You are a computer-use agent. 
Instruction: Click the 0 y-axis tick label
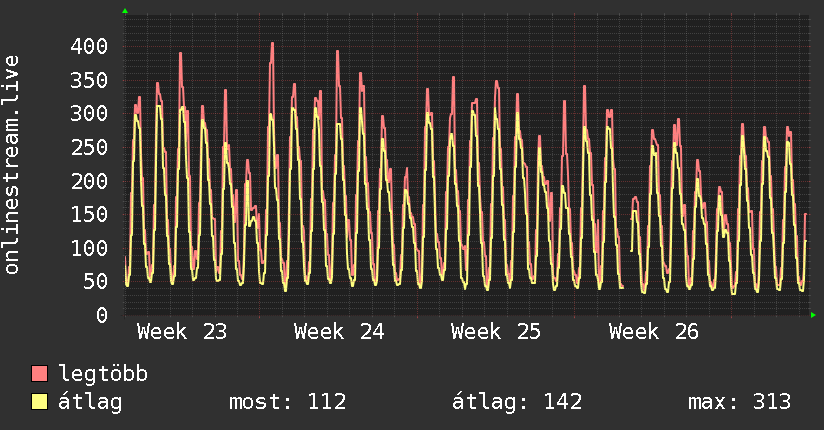pos(102,315)
